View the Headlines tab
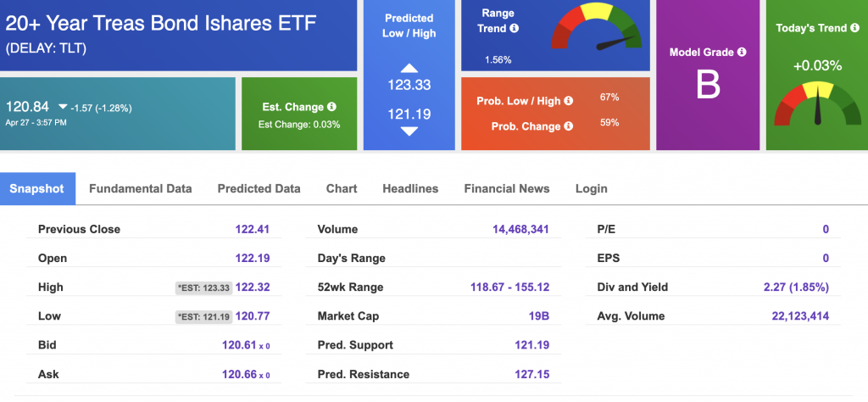 pyautogui.click(x=410, y=189)
